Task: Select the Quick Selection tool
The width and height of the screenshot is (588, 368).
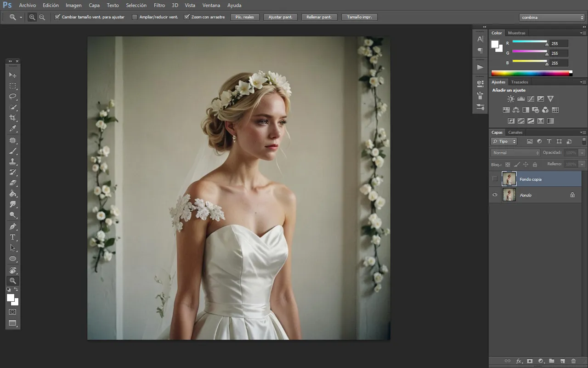Action: (13, 107)
